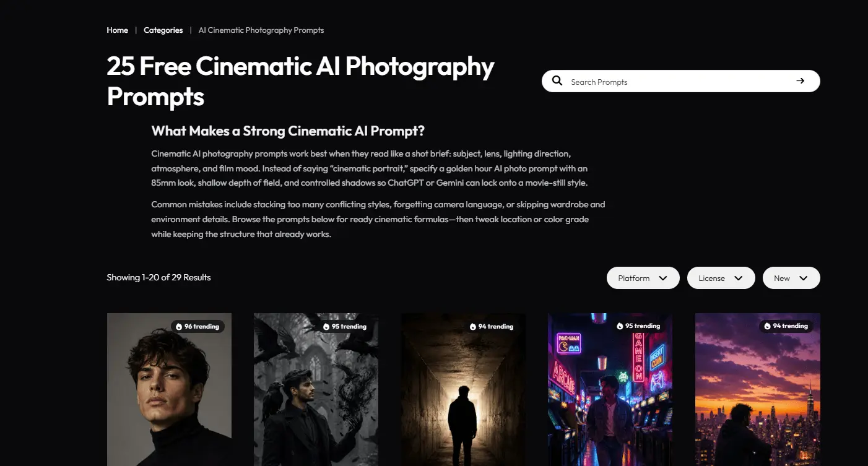Open the Platform filter dropdown
Viewport: 868px width, 466px height.
pyautogui.click(x=643, y=278)
